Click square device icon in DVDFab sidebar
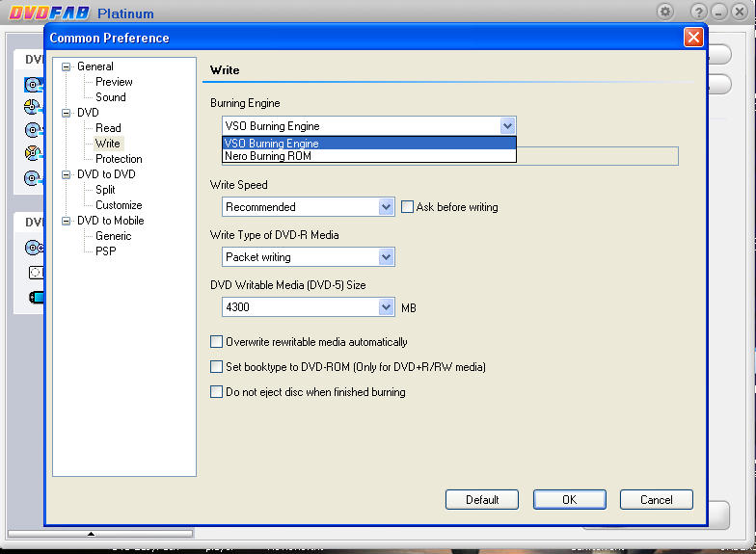Screen dimensions: 756x554 tap(36, 273)
